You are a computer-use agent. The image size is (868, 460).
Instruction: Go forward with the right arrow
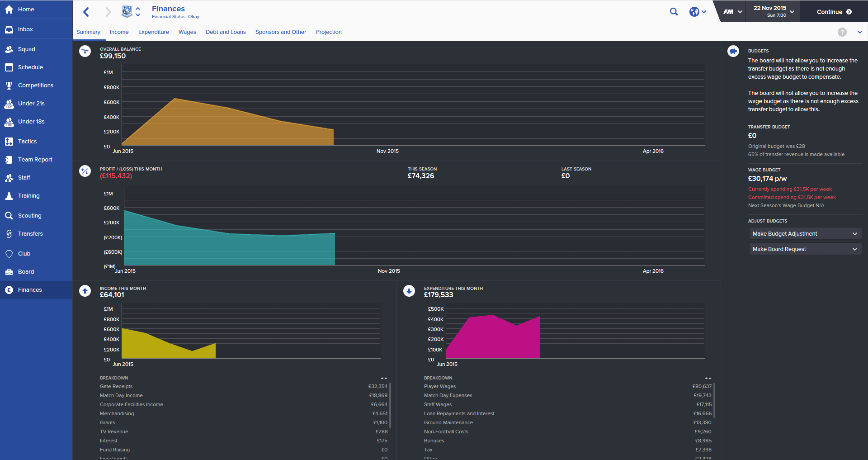point(108,12)
